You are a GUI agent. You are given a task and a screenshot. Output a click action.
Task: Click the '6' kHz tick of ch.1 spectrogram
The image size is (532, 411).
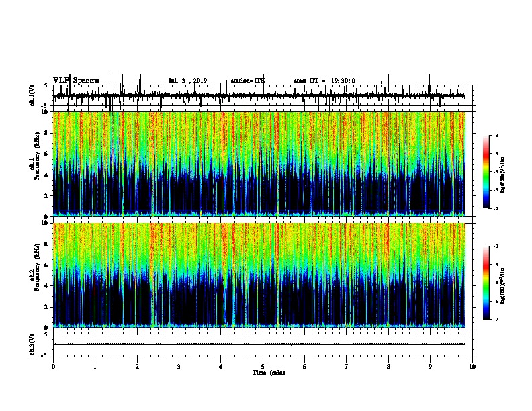[x=46, y=154]
